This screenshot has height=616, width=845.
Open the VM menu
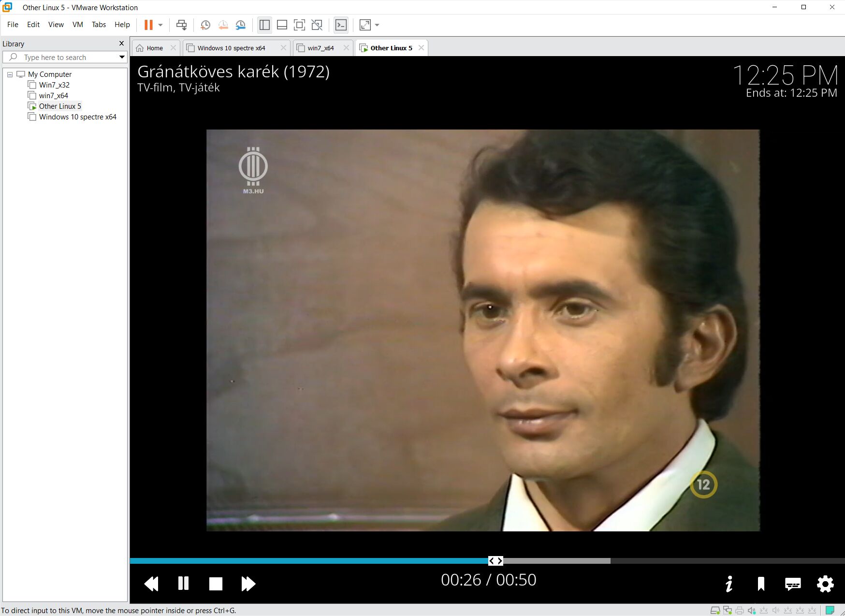[x=77, y=24]
